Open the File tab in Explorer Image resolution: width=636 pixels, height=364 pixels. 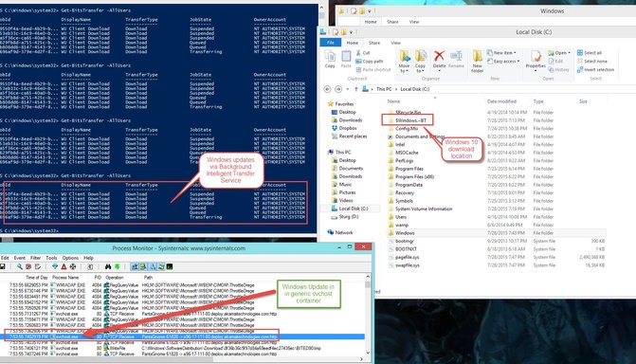(331, 43)
